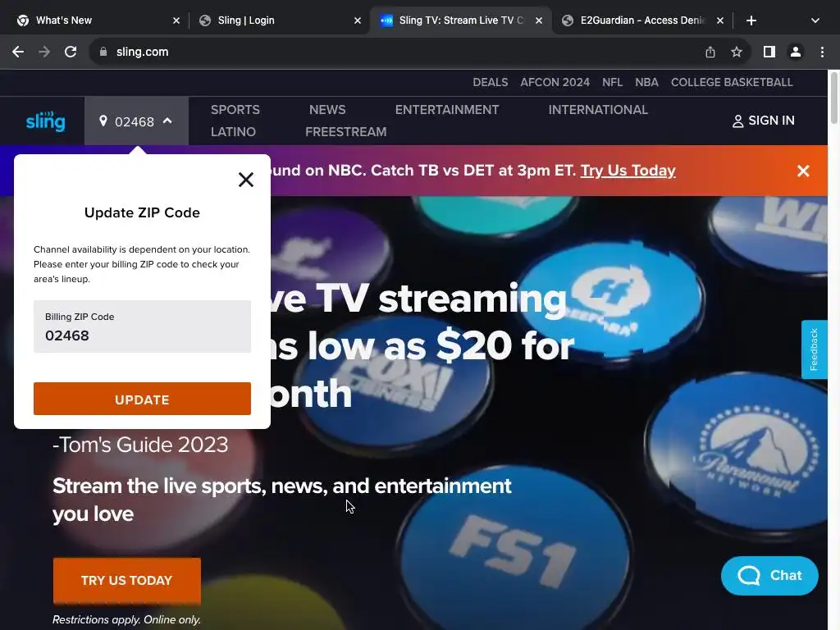Click the browser forward arrow

(x=44, y=52)
